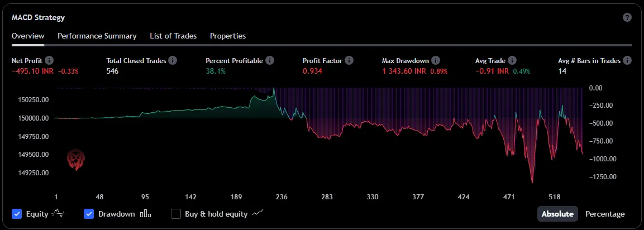
Task: Disable the Drawdown checkbox
Action: 89,214
